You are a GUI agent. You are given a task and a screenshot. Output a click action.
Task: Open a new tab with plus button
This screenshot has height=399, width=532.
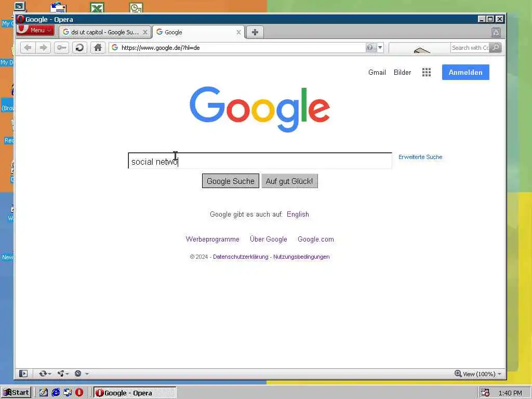click(x=255, y=32)
